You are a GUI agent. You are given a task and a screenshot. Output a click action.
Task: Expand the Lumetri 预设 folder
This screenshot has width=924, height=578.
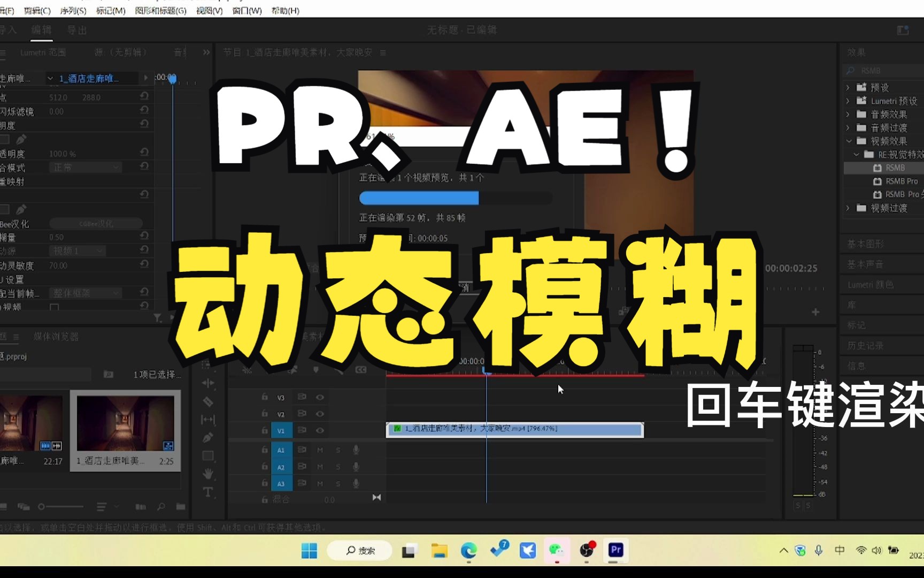[848, 101]
